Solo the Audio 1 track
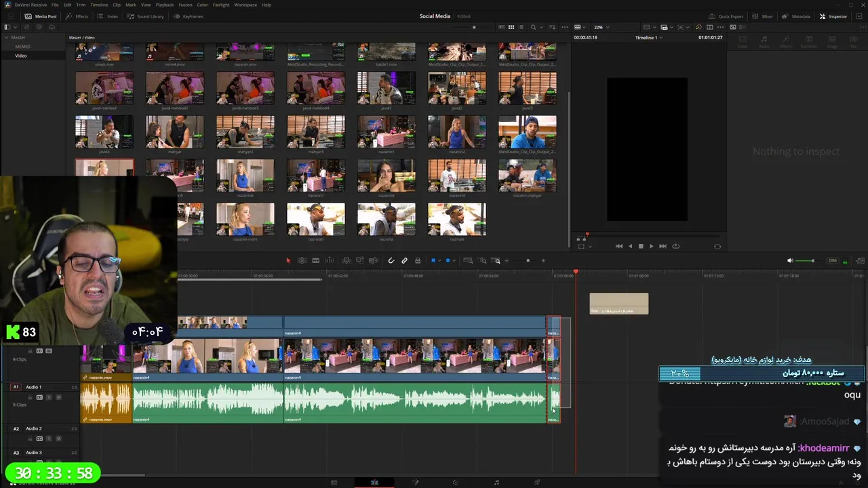The width and height of the screenshot is (868, 488). point(49,397)
